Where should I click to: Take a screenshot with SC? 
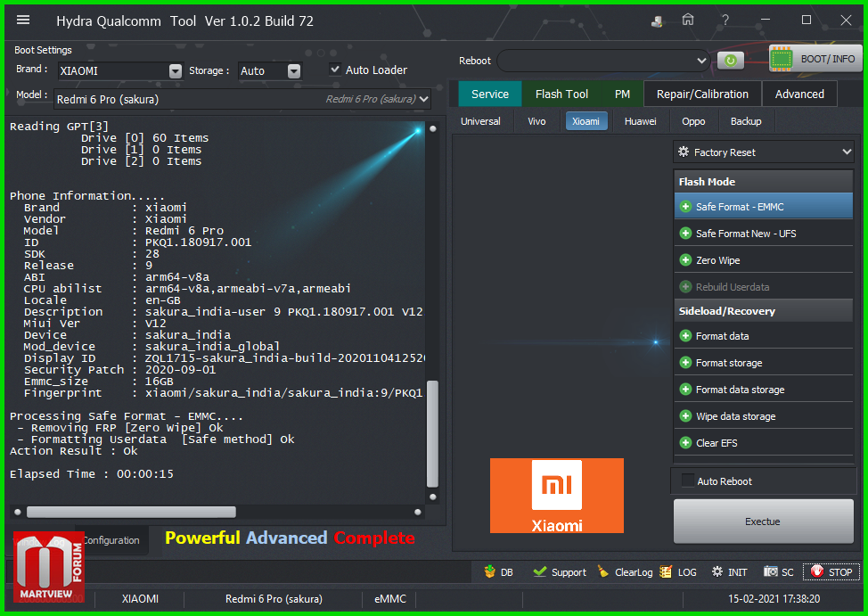778,571
